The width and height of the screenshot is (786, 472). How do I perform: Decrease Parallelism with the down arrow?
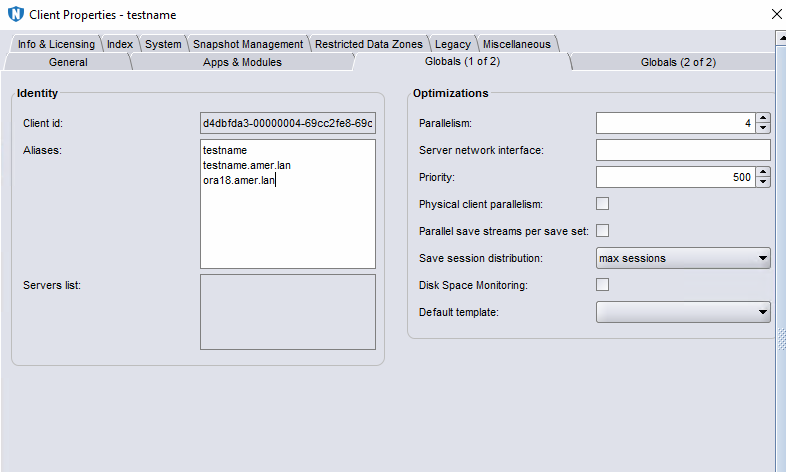point(763,128)
